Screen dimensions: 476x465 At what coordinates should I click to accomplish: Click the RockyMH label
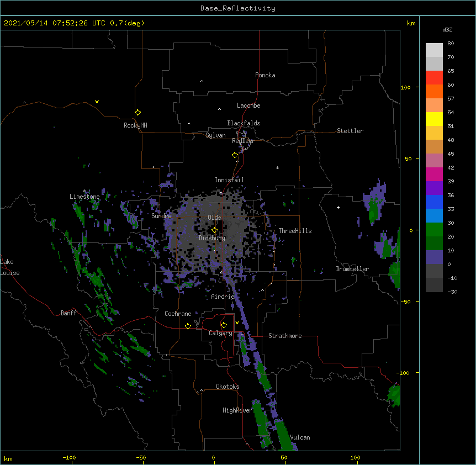point(135,125)
